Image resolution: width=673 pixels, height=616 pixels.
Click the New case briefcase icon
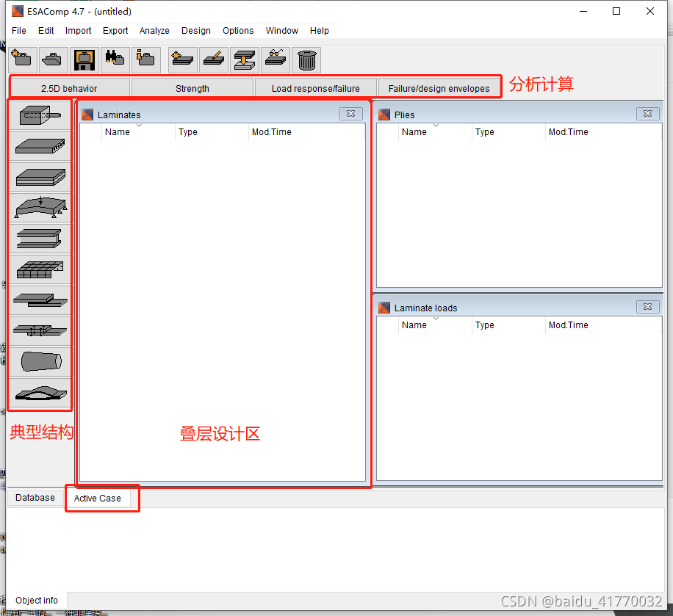tap(23, 59)
